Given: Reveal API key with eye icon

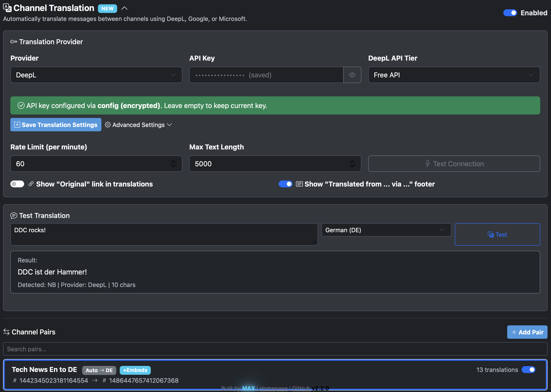Looking at the screenshot, I should click(x=352, y=75).
